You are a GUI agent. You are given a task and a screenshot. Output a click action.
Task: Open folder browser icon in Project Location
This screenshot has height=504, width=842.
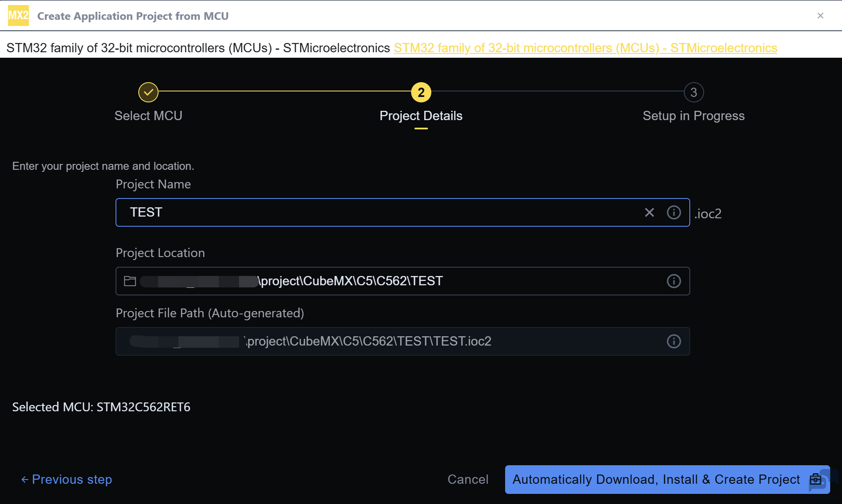130,281
